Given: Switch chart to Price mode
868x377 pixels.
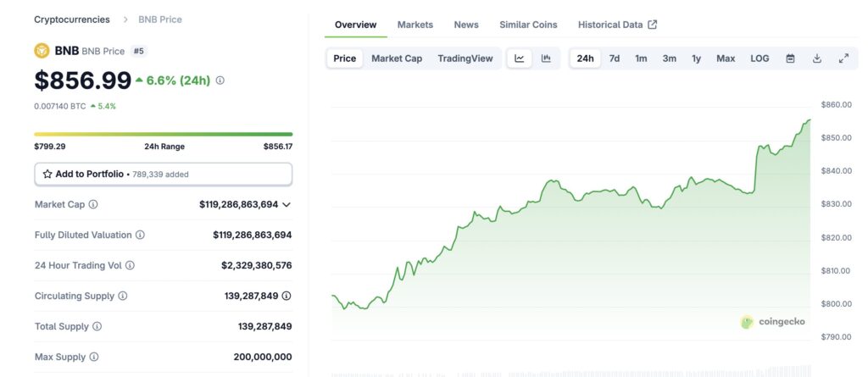Looking at the screenshot, I should click(x=344, y=58).
